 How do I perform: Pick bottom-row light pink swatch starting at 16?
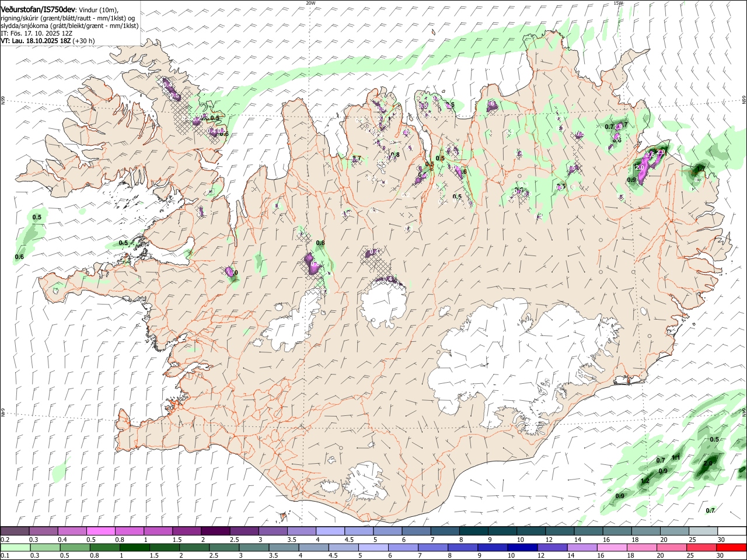coord(612,547)
